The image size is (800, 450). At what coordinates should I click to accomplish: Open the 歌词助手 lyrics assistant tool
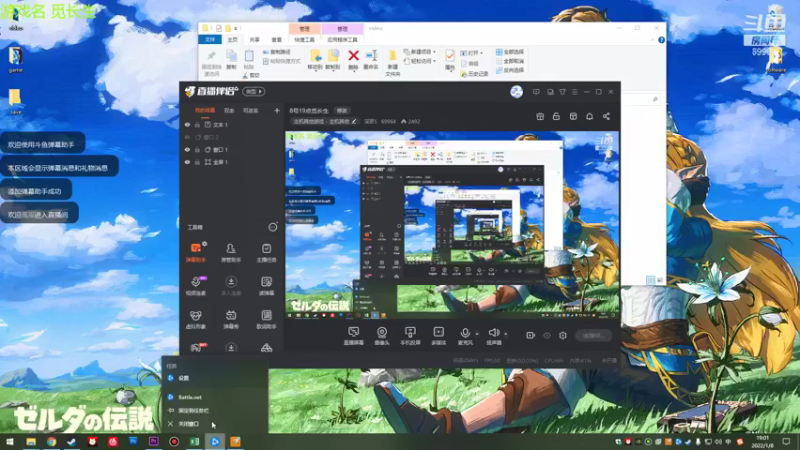[x=266, y=319]
